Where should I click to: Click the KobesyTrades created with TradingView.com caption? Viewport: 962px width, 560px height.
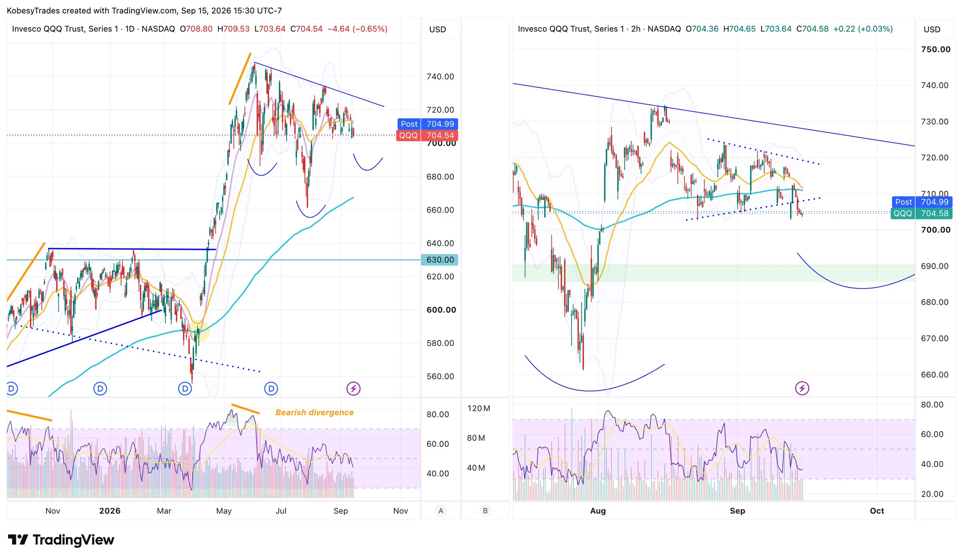pos(144,10)
